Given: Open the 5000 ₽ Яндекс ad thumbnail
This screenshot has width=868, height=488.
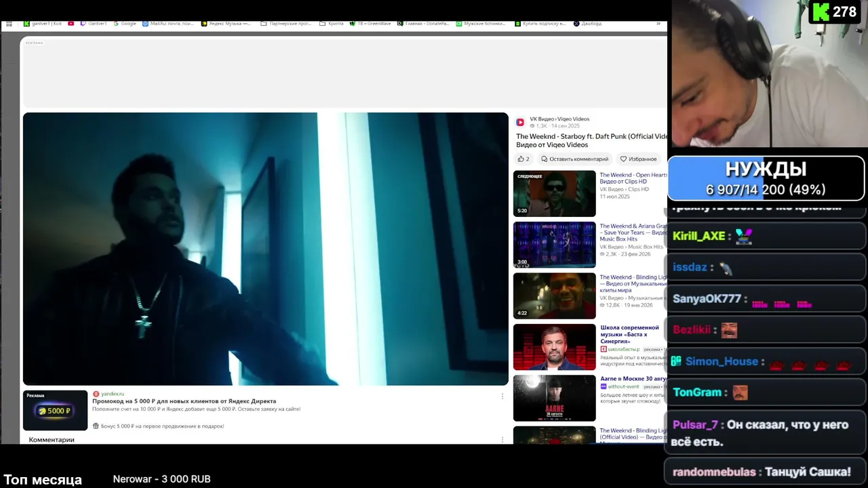Looking at the screenshot, I should pyautogui.click(x=56, y=410).
